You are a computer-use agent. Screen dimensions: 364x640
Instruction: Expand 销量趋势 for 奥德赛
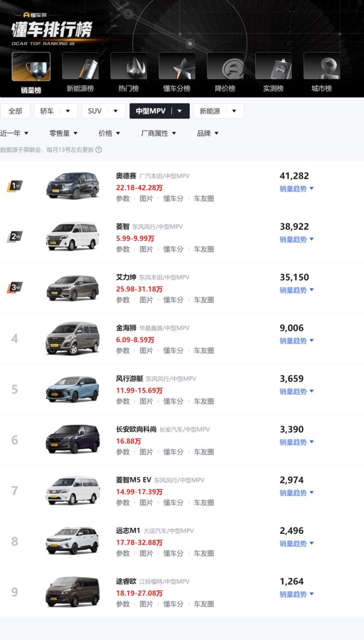pyautogui.click(x=297, y=188)
